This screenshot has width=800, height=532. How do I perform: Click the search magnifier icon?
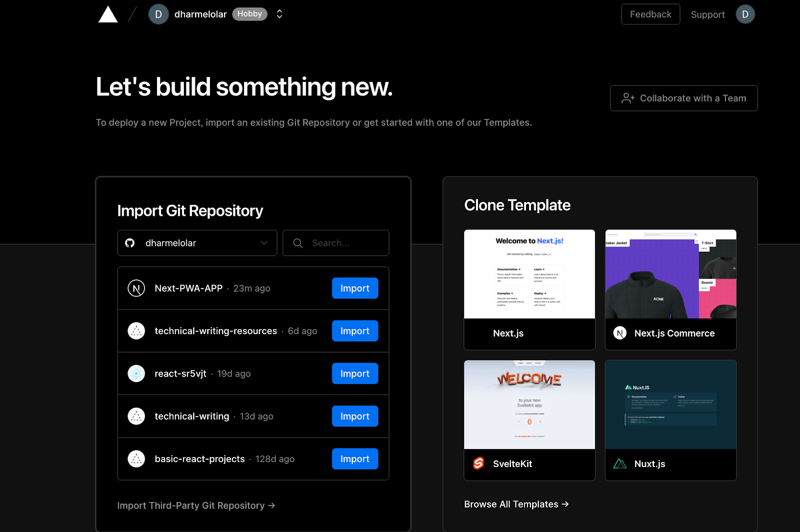(297, 243)
